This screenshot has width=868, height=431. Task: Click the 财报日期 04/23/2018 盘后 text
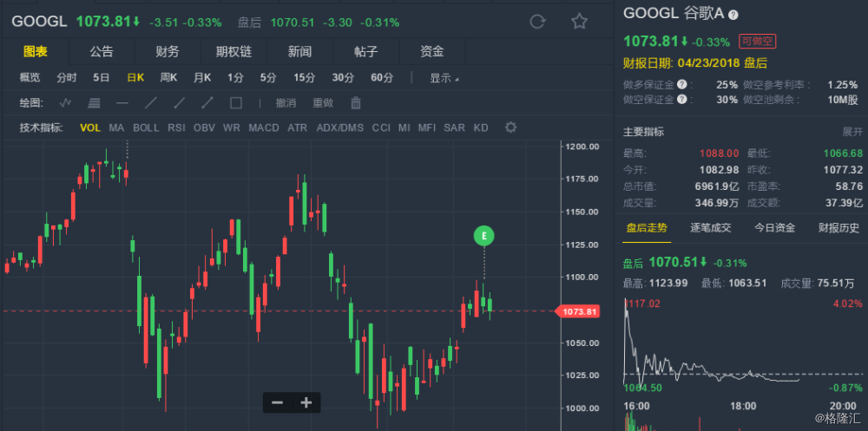tap(695, 63)
